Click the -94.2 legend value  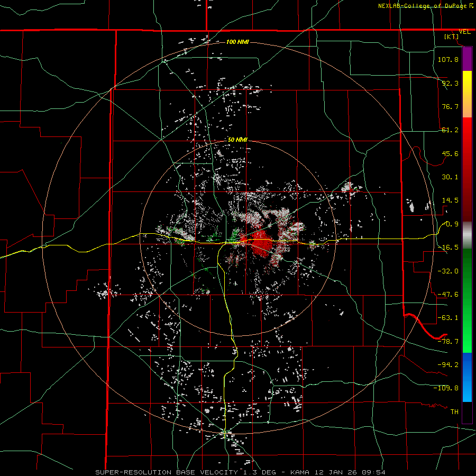[x=448, y=365]
